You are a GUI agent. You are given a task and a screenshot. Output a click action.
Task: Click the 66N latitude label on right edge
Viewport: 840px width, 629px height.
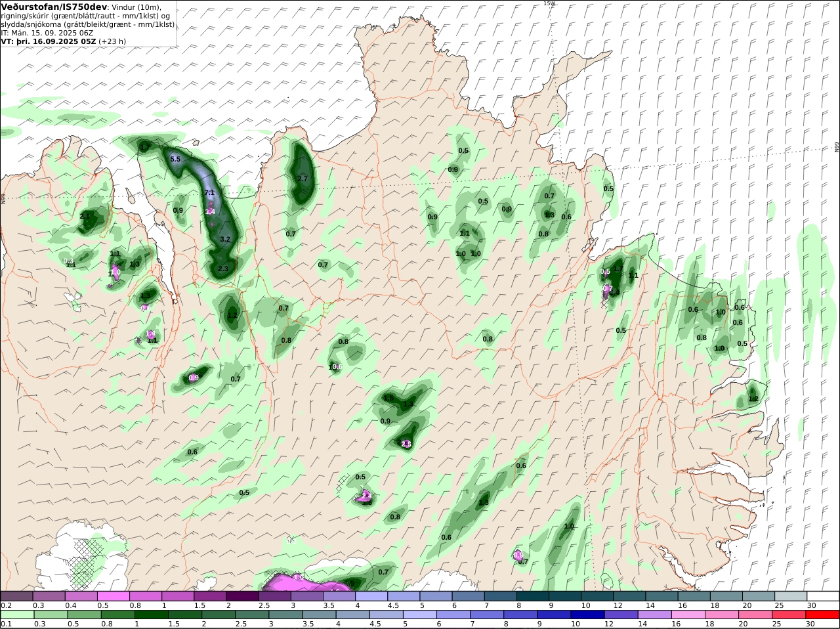[837, 147]
